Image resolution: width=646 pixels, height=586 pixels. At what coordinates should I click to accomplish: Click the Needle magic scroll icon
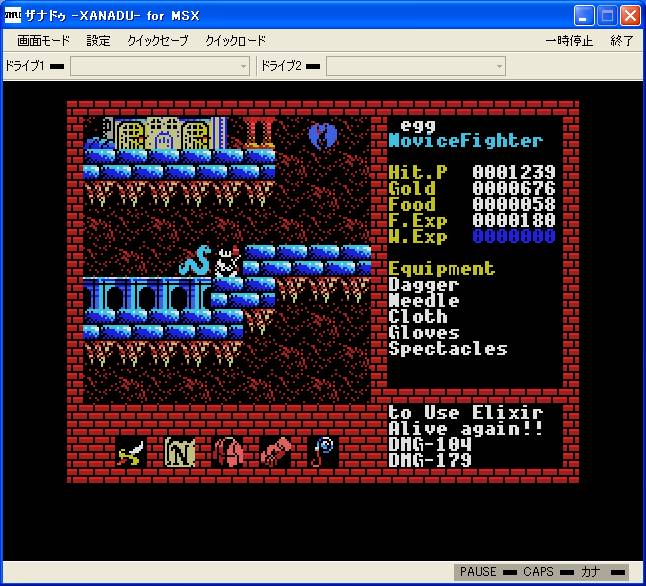pos(179,452)
